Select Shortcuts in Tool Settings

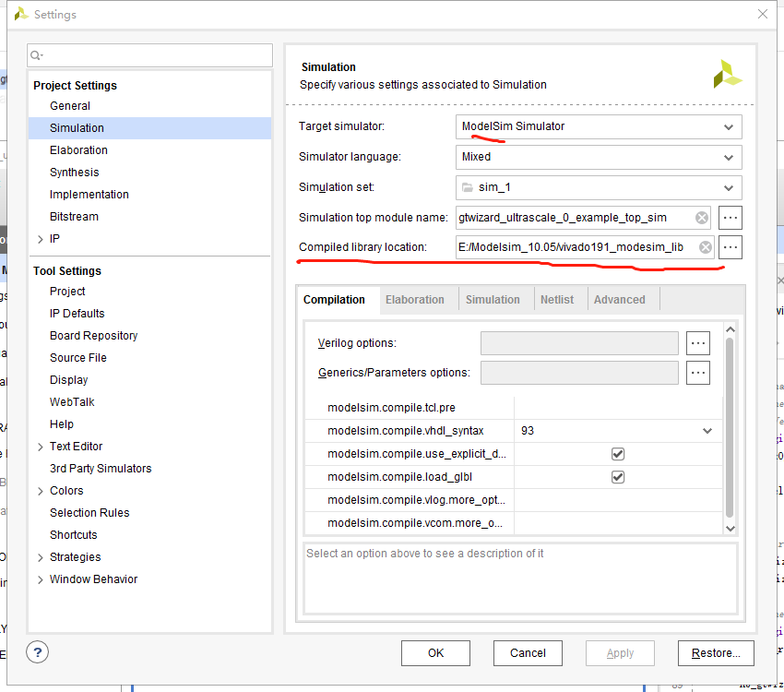(74, 535)
